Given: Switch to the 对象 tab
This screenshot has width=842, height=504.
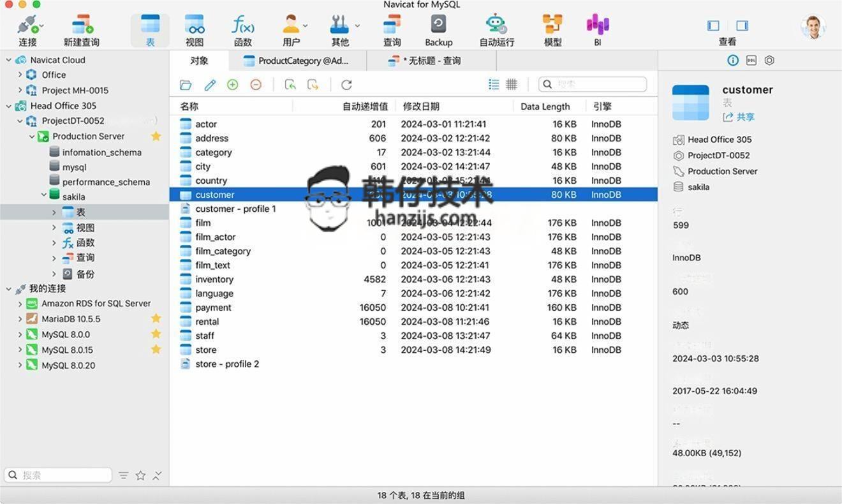Looking at the screenshot, I should click(x=199, y=61).
